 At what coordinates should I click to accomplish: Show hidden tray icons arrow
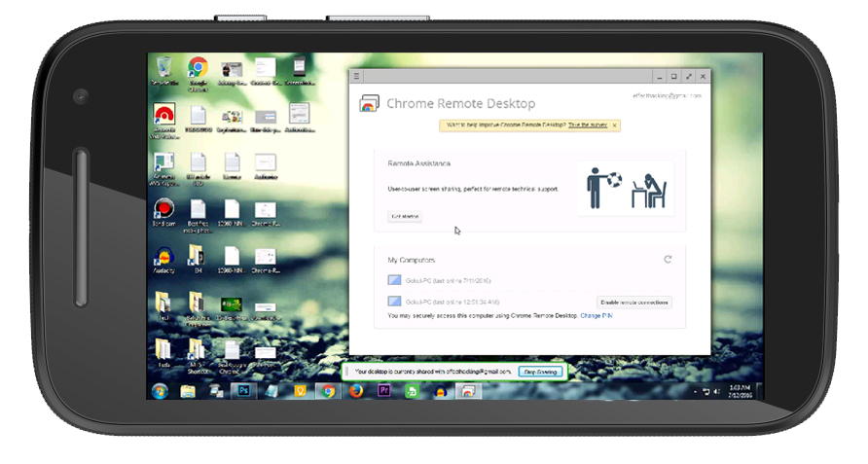click(695, 392)
